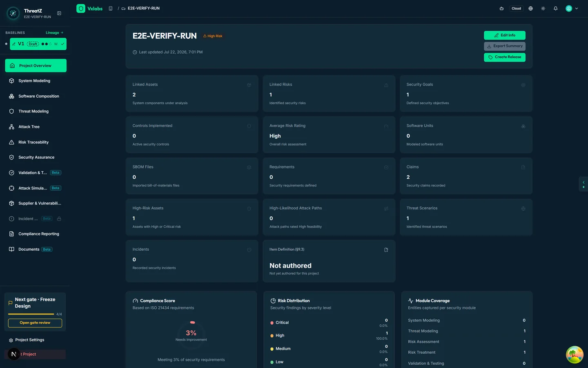Click the System Modeling cube icon
Viewport: 588px width, 368px height.
pyautogui.click(x=11, y=81)
